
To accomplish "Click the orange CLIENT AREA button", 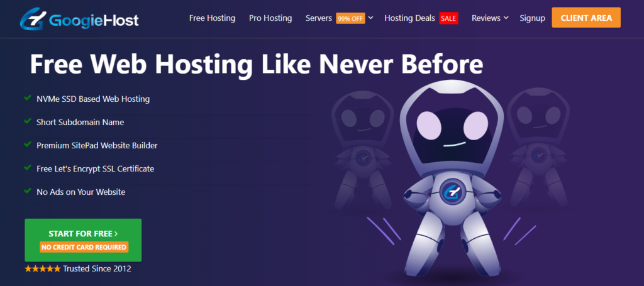I will coord(586,18).
